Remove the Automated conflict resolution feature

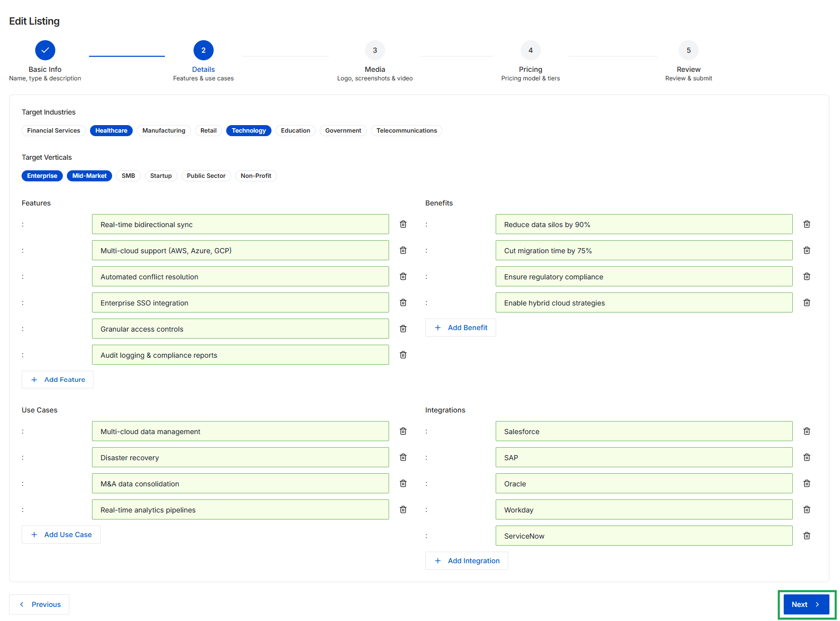(403, 276)
